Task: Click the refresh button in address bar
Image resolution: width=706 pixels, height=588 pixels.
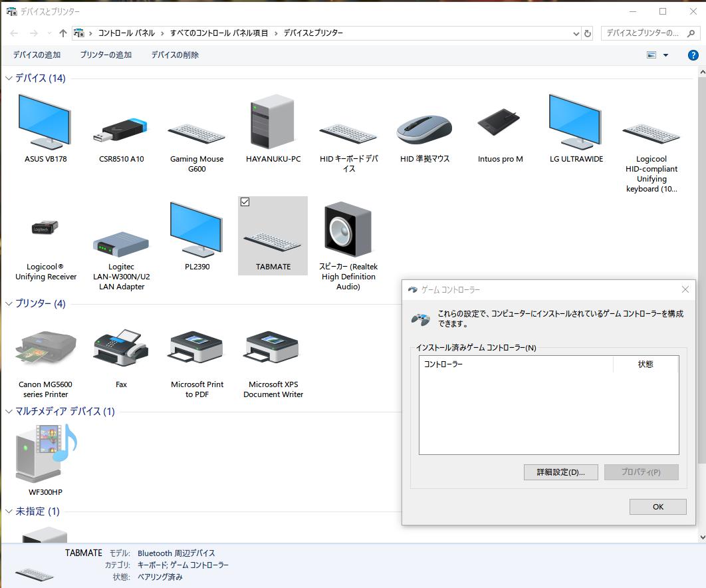Action: tap(588, 33)
